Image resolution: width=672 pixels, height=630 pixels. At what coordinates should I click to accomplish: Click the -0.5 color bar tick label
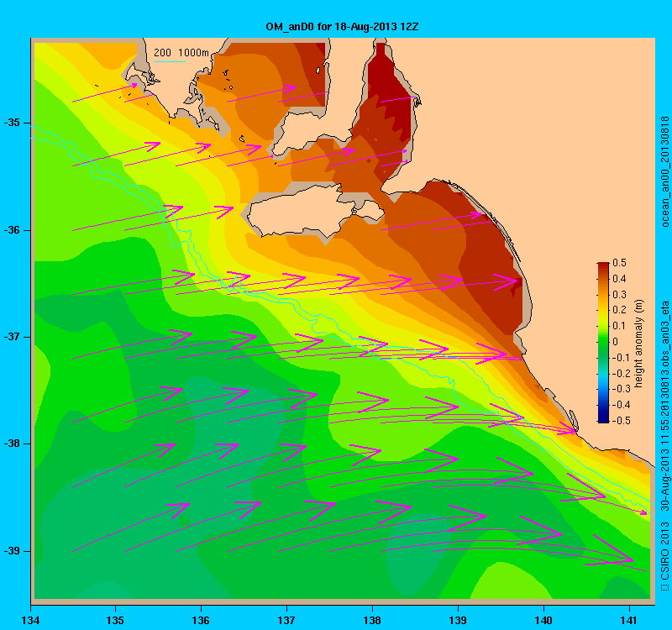621,421
